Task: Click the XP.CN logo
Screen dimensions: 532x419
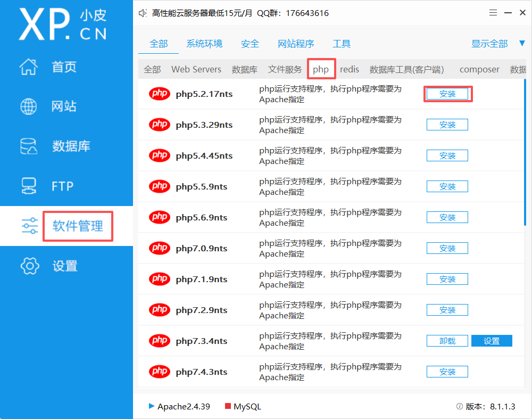Action: (x=63, y=24)
